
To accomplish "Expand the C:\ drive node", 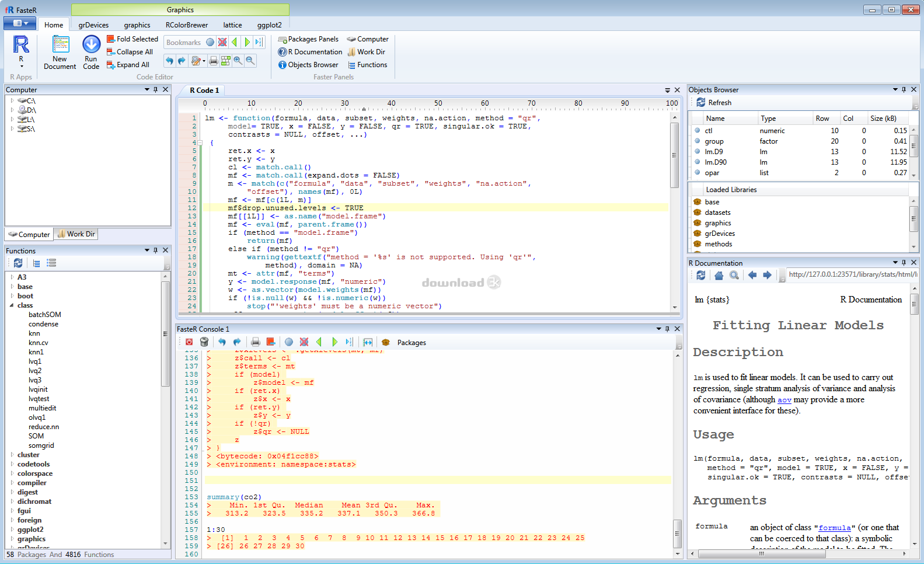I will [x=12, y=100].
